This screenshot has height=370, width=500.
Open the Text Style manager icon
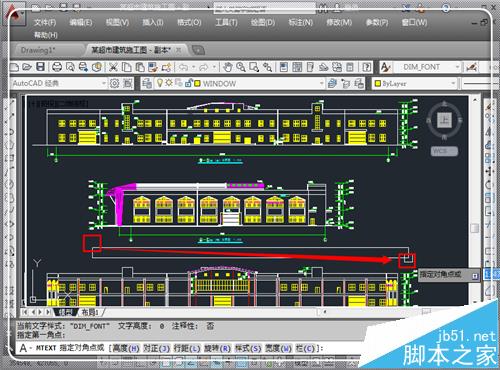coord(385,67)
